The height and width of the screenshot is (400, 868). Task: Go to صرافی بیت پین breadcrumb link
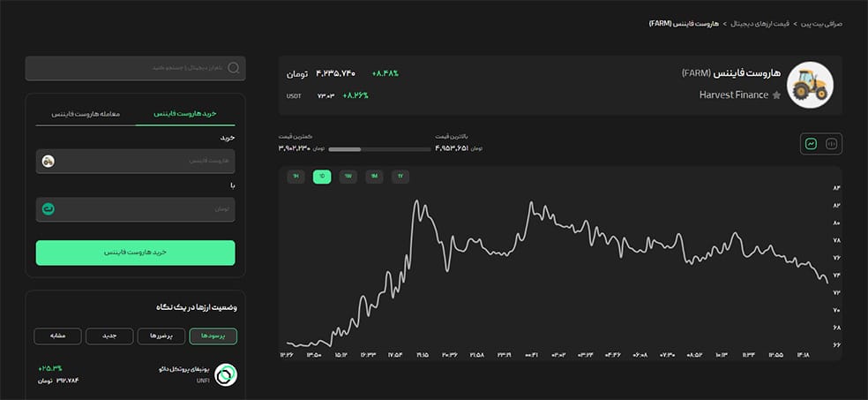[x=821, y=25]
